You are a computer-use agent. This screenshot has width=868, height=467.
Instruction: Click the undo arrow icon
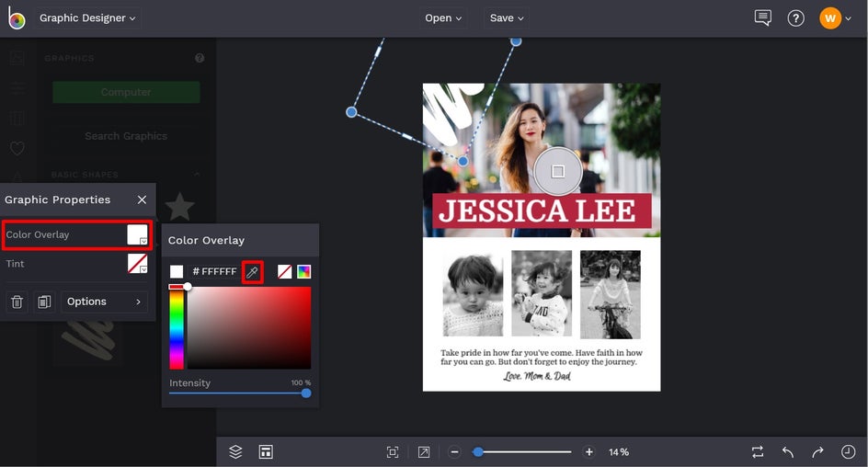click(x=788, y=451)
